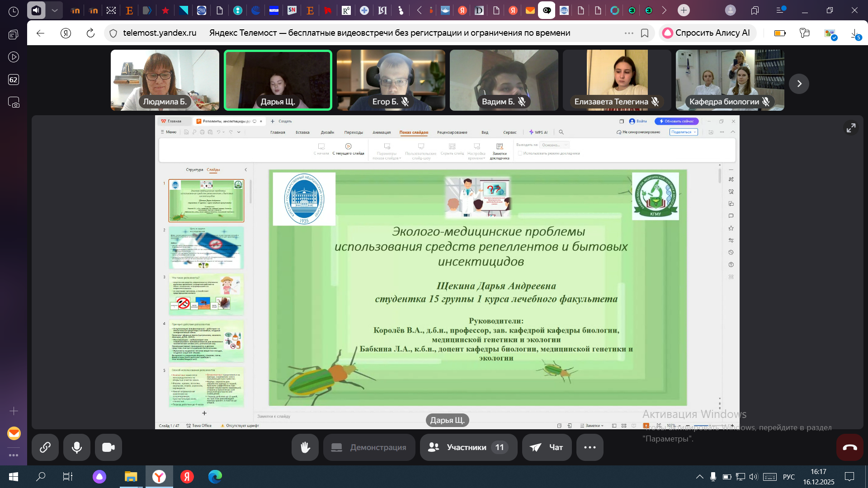
Task: Bookmark this page in the address bar
Action: 645,33
